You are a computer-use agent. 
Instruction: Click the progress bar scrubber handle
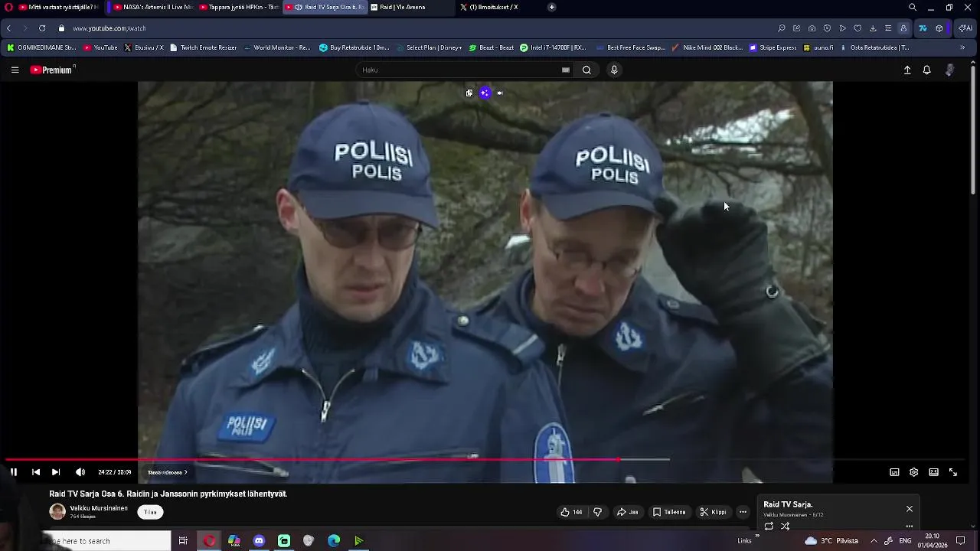[x=618, y=460]
